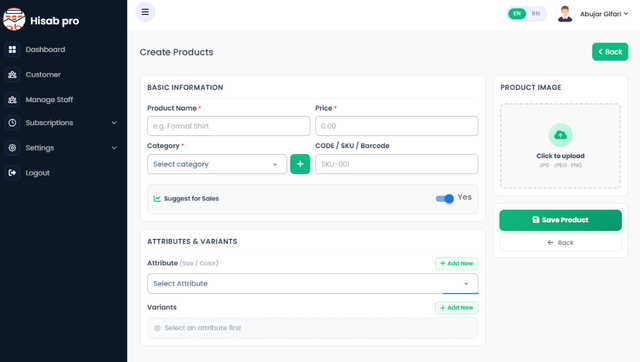
Task: Click the 'Suggest for Sales' label
Action: 191,198
